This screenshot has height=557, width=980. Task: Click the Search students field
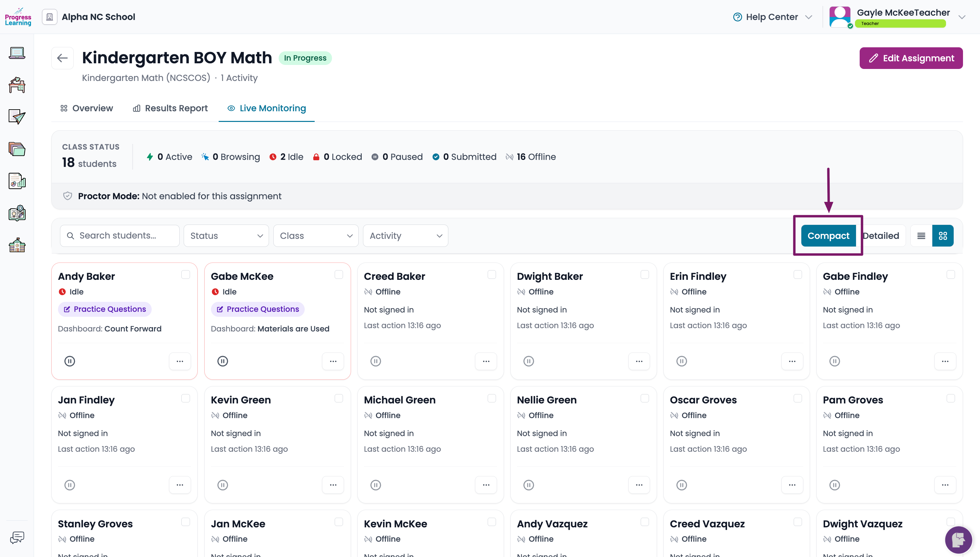tap(120, 236)
